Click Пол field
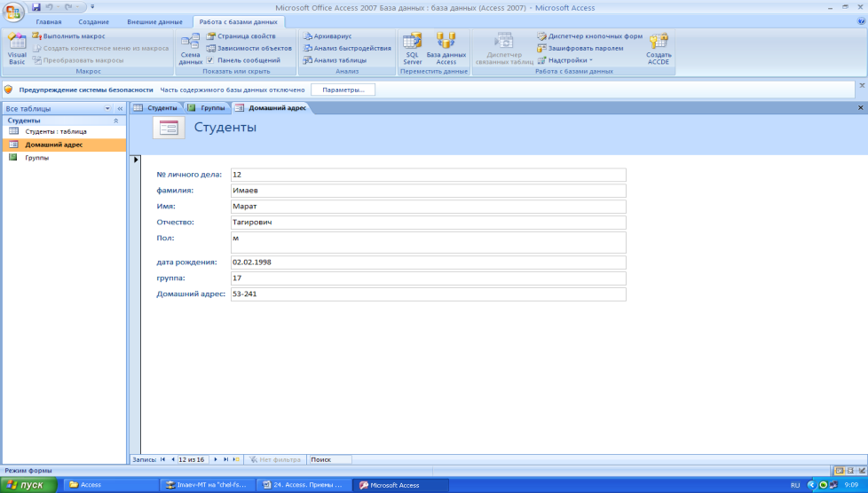 [x=428, y=242]
